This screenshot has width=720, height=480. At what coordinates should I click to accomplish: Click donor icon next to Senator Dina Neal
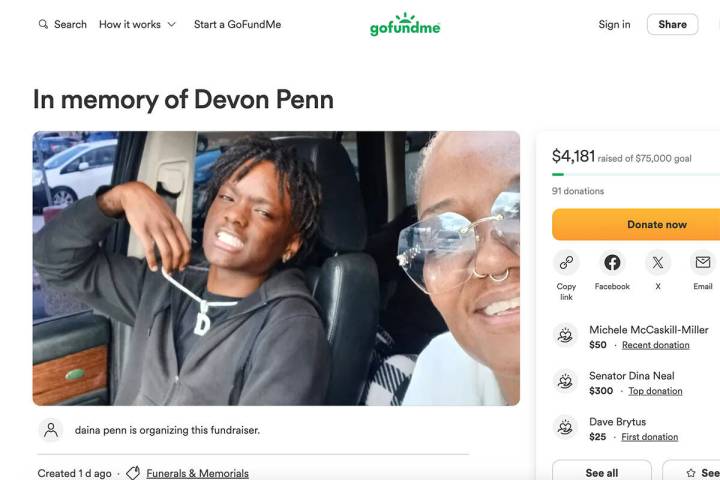566,382
